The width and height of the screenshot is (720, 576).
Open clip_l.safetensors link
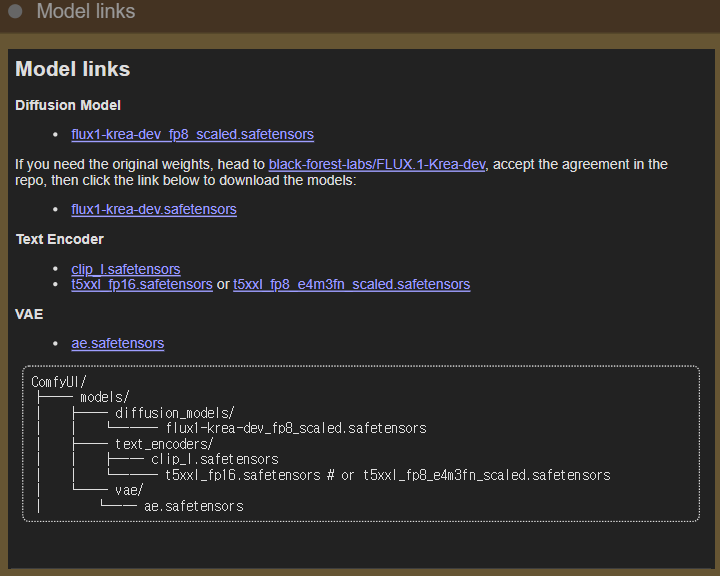coord(126,269)
